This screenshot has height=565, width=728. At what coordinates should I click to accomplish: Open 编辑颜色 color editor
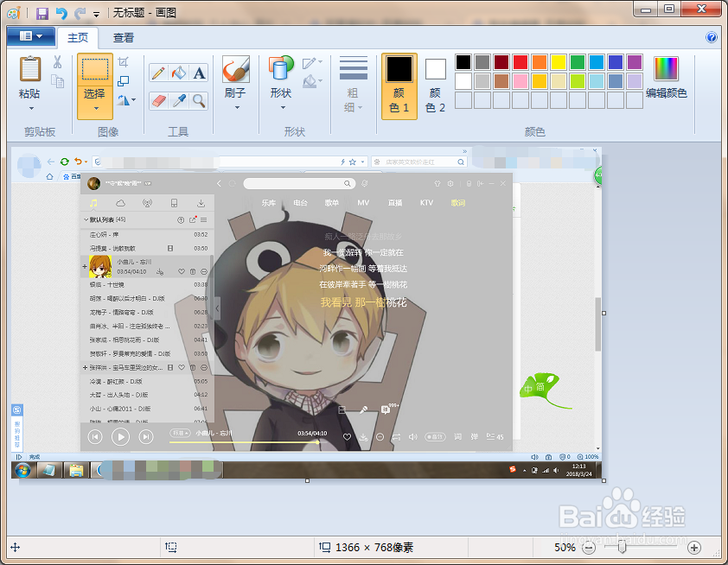[x=667, y=77]
